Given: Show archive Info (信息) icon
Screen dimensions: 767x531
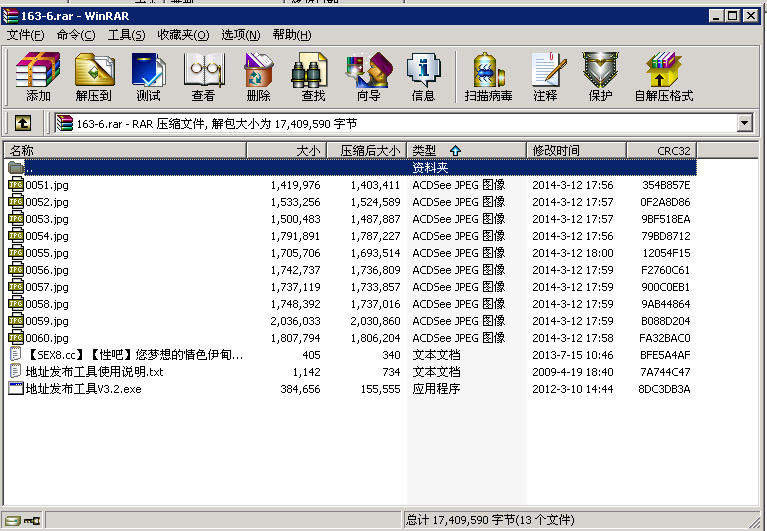Looking at the screenshot, I should (424, 70).
